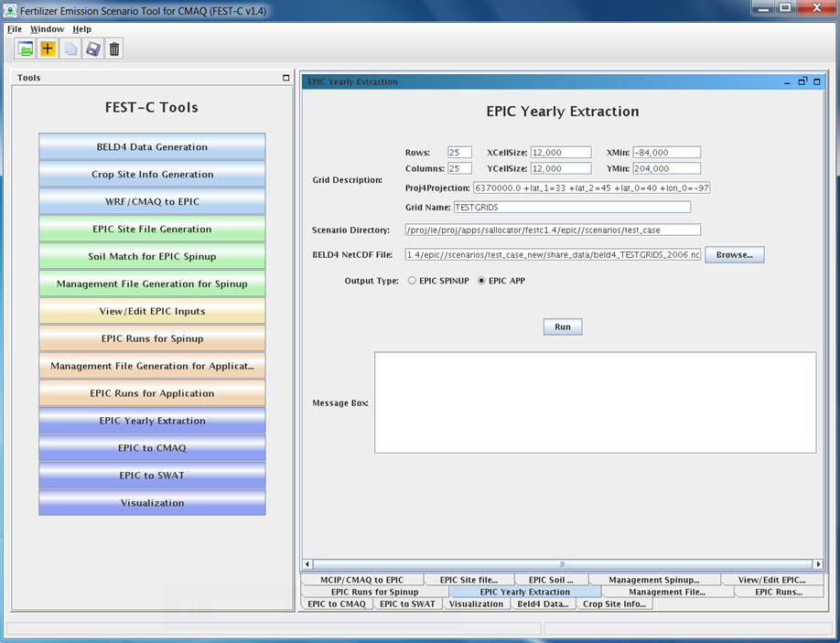Click the save floppy disk toolbar icon
This screenshot has height=643, width=840.
coord(92,48)
